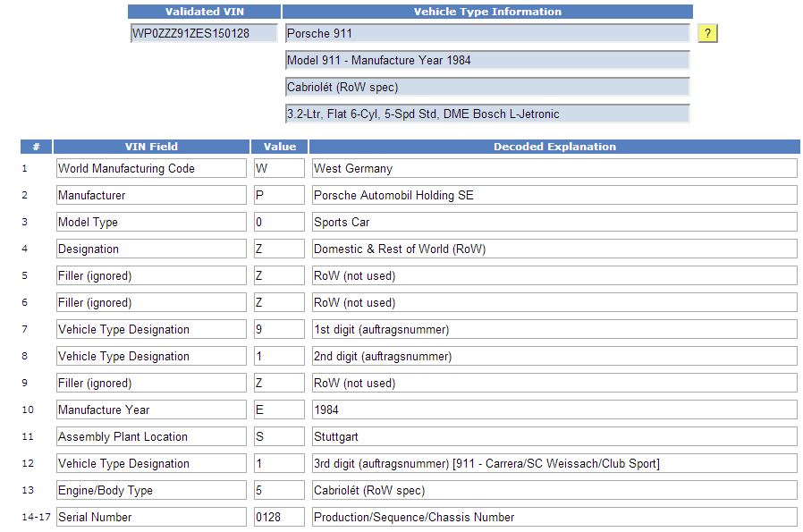803x532 pixels.
Task: Click the value S in row 11
Action: (x=279, y=436)
